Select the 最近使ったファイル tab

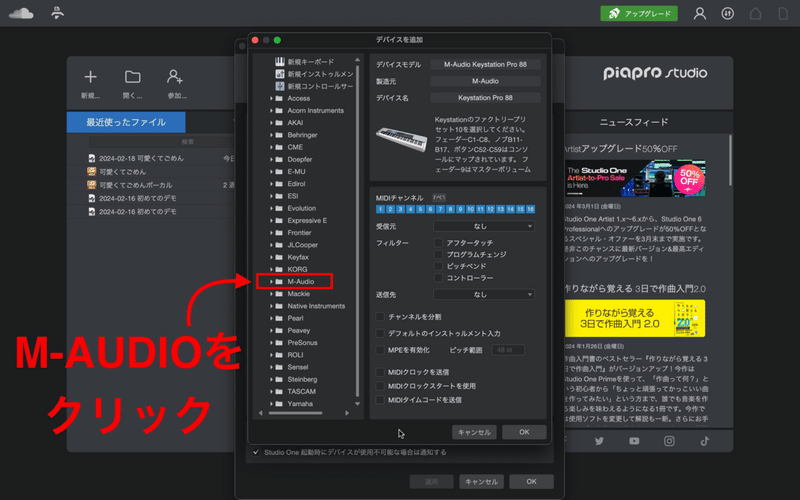[x=126, y=122]
